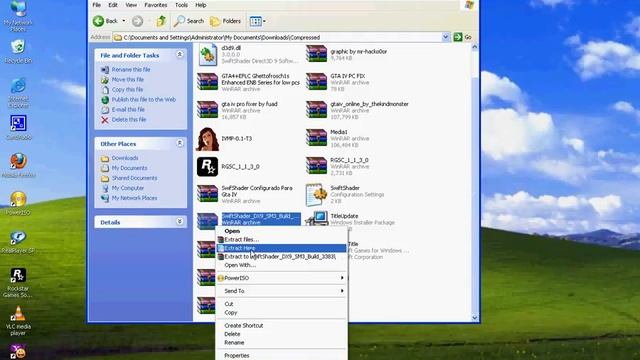Select gtaiv_online_by_thekindmonster archive icon
The height and width of the screenshot is (360, 640).
click(x=316, y=110)
